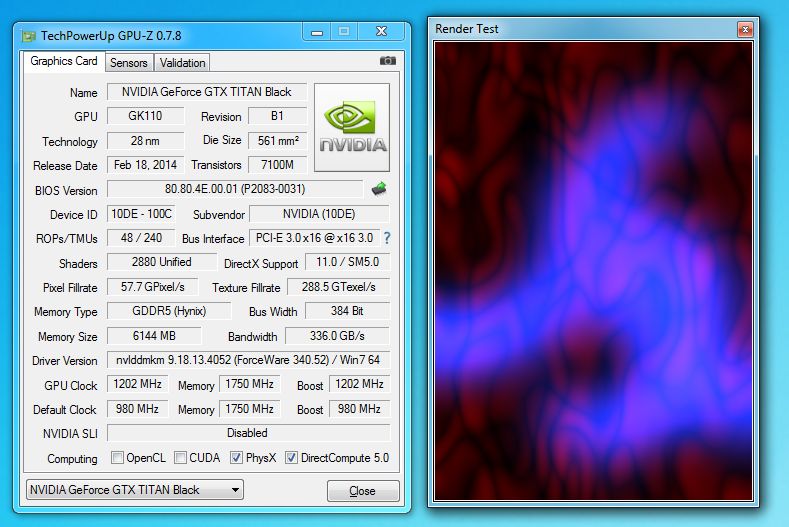Viewport: 789px width, 527px height.
Task: Click the Bus Interface value PCI-E 3.0 x16
Action: (314, 238)
